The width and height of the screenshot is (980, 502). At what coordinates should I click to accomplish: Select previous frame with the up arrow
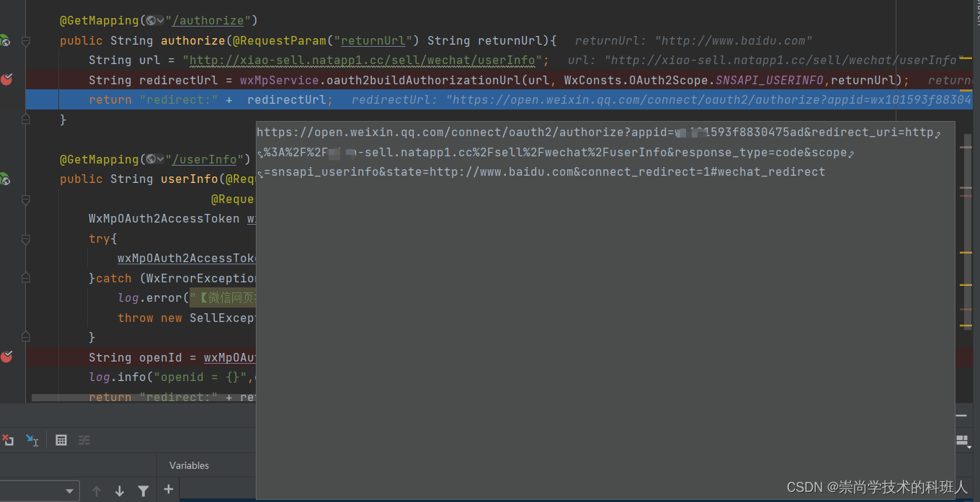tap(97, 491)
